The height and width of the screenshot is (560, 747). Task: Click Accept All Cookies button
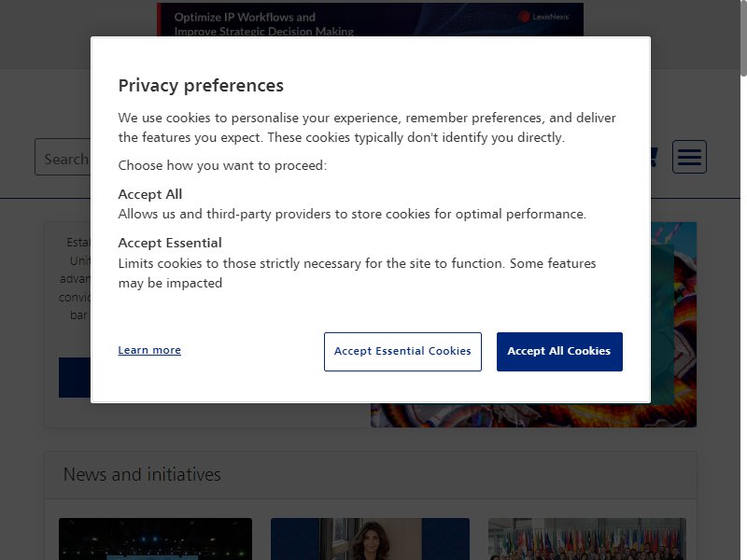tap(559, 352)
